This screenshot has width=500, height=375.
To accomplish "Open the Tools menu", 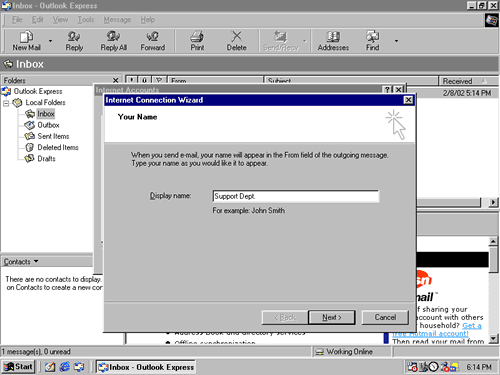I will [x=86, y=20].
